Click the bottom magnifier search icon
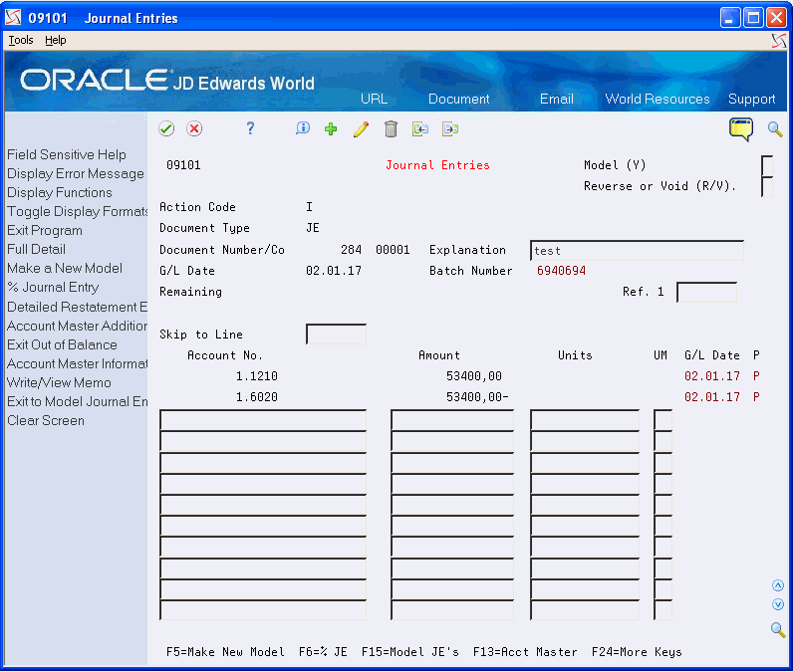The image size is (793, 672). pyautogui.click(x=778, y=629)
